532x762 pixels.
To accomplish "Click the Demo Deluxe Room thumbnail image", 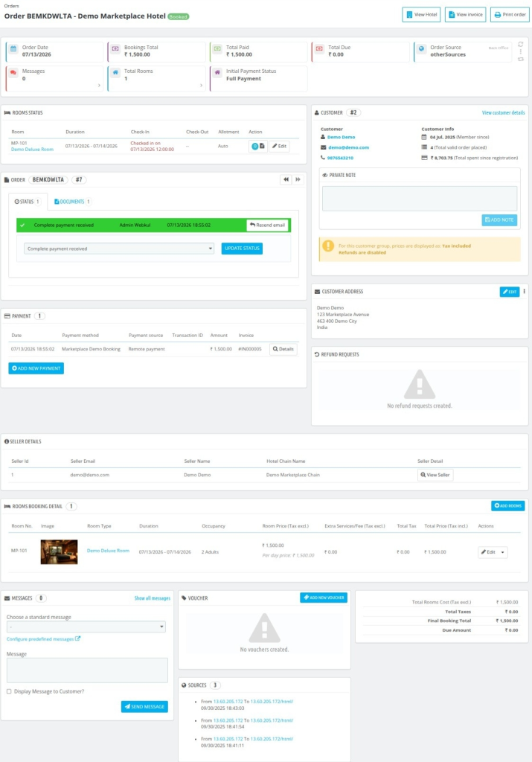I will tap(59, 552).
